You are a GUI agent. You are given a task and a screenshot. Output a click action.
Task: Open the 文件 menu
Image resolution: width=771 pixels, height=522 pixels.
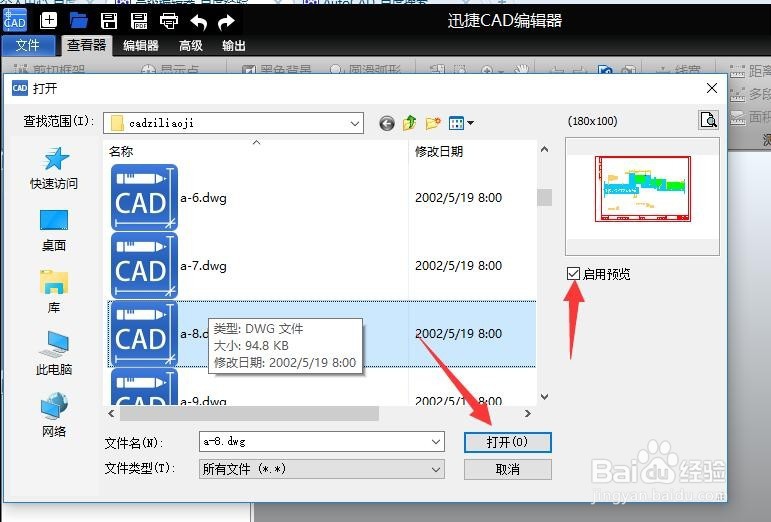coord(28,46)
